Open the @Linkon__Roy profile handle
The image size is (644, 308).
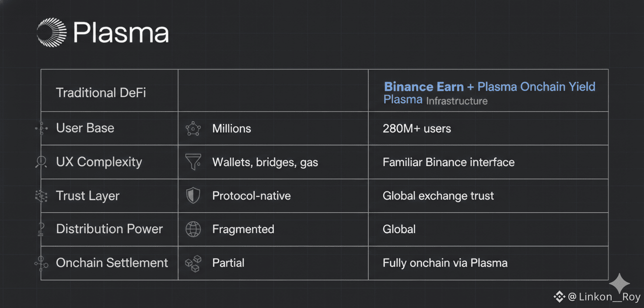click(604, 297)
